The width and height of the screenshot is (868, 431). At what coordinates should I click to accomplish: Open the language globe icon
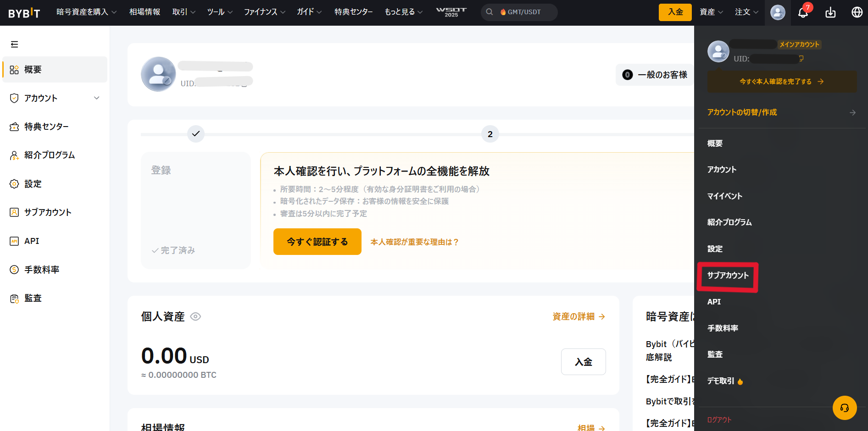point(857,12)
